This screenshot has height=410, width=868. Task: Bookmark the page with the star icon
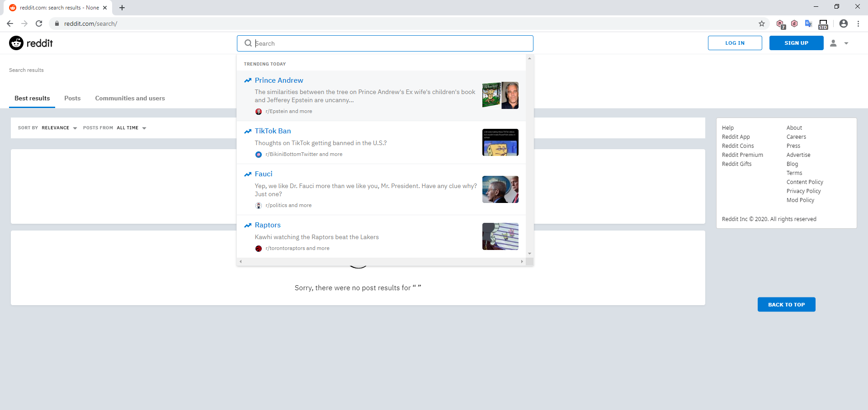762,24
